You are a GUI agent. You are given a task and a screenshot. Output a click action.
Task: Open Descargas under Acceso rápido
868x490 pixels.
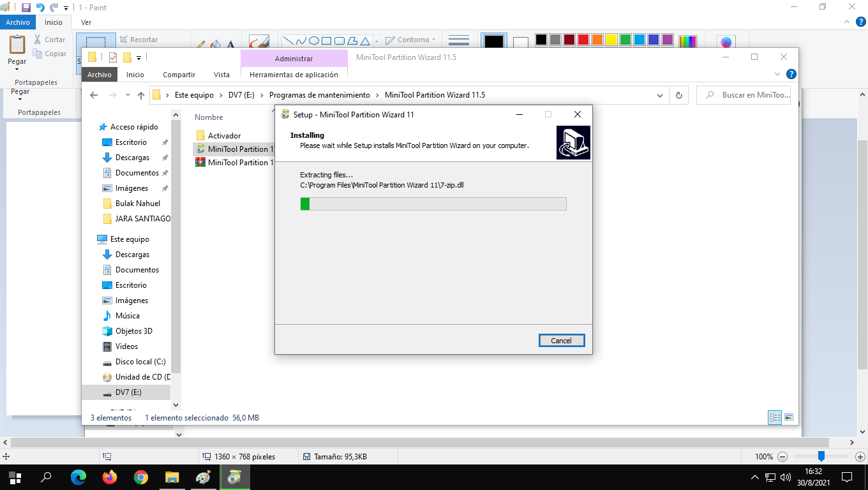132,158
